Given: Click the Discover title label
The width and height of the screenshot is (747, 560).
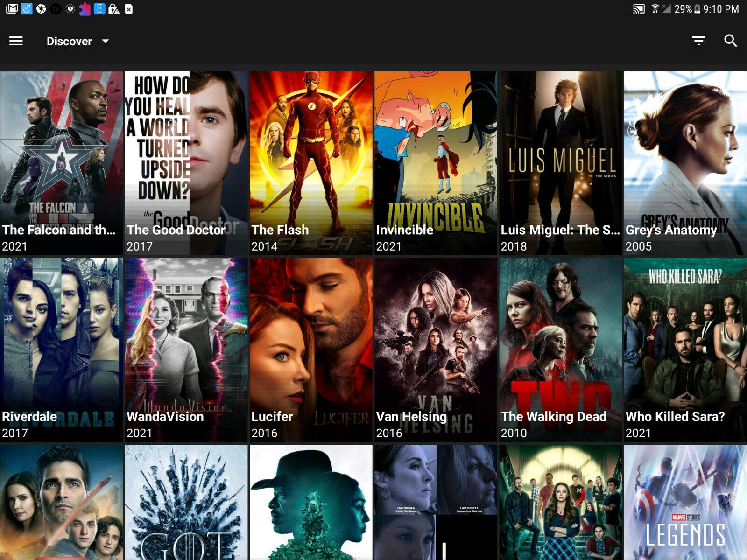Looking at the screenshot, I should (69, 41).
